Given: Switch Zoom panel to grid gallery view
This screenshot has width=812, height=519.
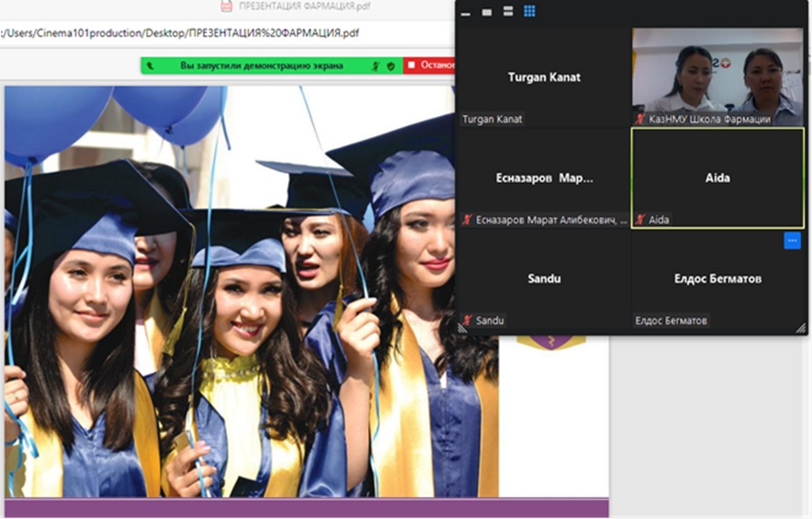Looking at the screenshot, I should point(530,11).
